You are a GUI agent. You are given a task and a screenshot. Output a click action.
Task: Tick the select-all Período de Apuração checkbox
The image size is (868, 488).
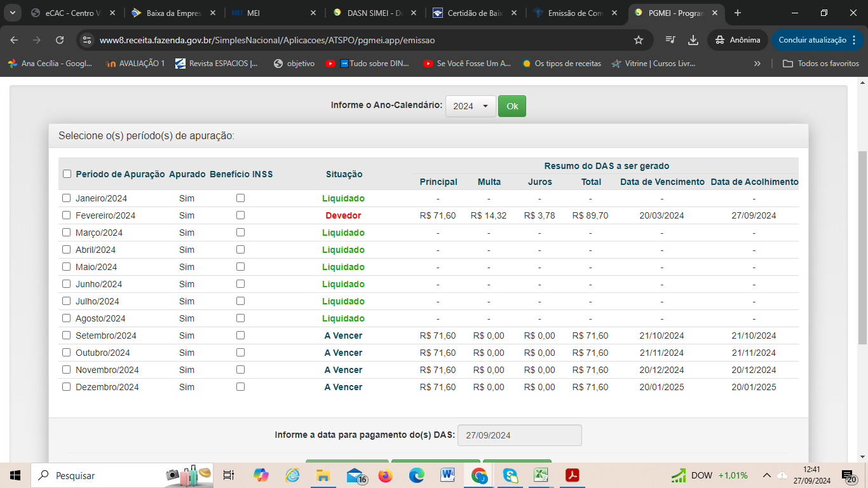pyautogui.click(x=67, y=174)
